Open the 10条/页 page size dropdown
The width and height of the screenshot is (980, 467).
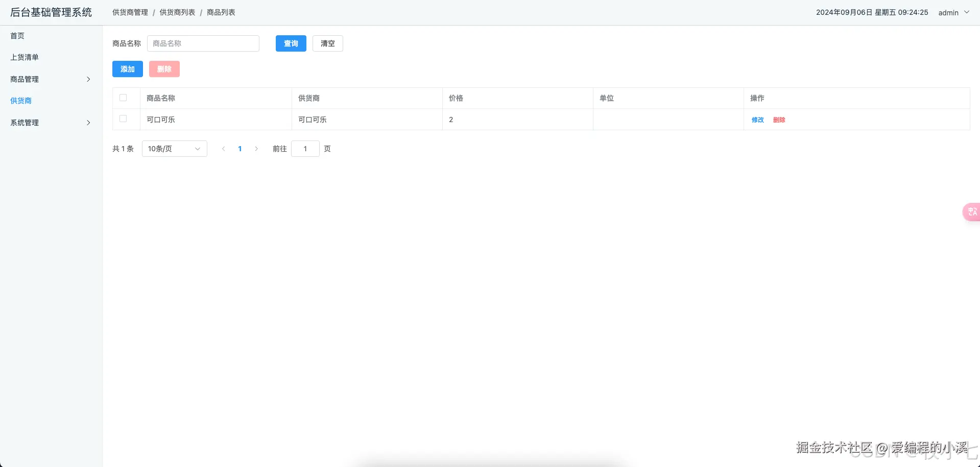tap(174, 149)
